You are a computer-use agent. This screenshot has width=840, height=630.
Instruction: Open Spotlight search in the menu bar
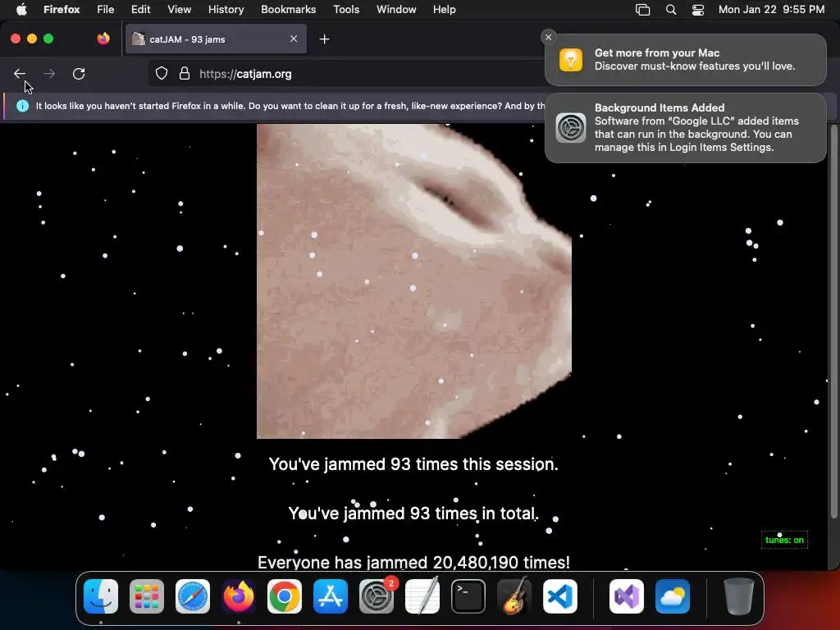pyautogui.click(x=671, y=10)
